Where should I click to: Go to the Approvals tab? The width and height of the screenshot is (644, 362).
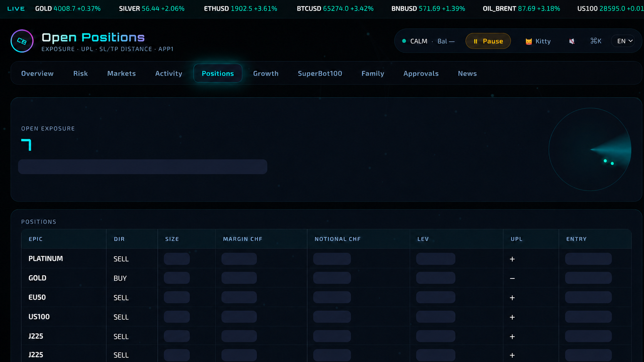pos(421,73)
